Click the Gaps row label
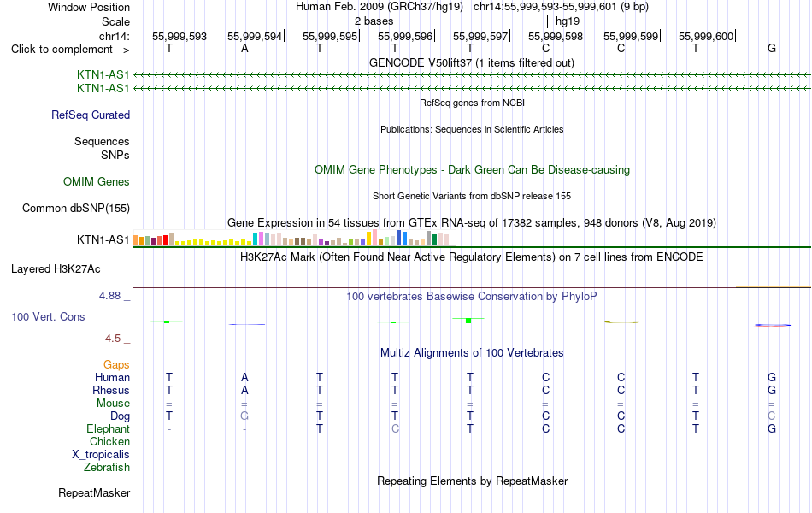812x513 pixels. pos(116,365)
